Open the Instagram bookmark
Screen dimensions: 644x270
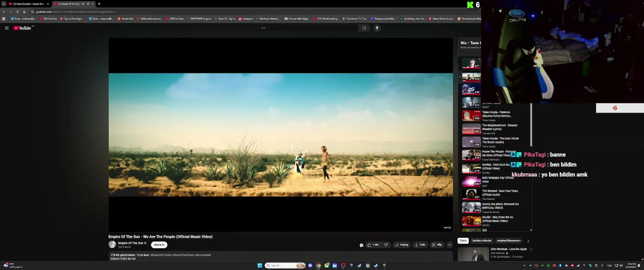pyautogui.click(x=246, y=18)
